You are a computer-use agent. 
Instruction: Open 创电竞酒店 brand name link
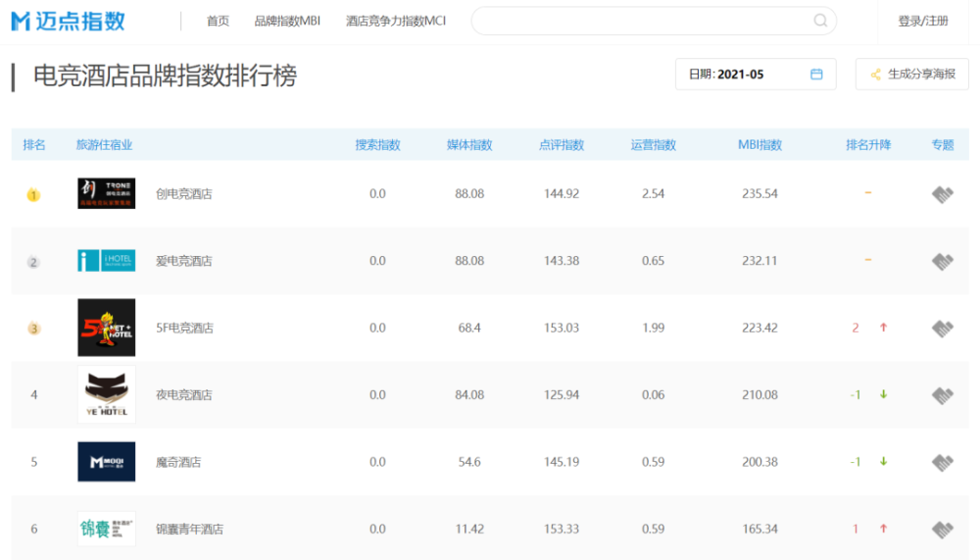(x=184, y=194)
